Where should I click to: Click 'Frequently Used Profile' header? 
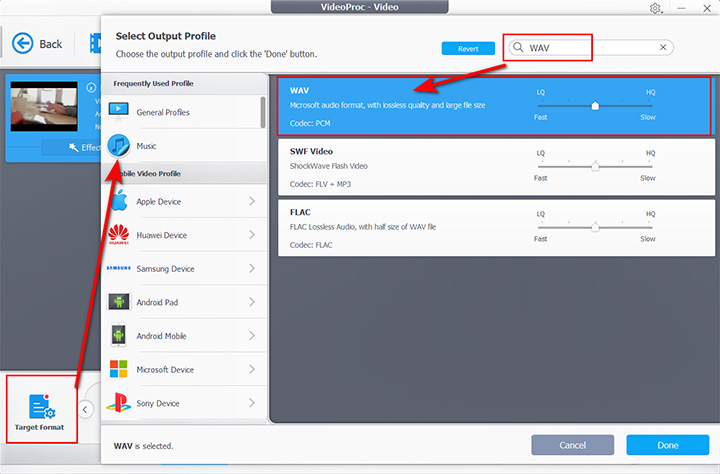click(153, 83)
